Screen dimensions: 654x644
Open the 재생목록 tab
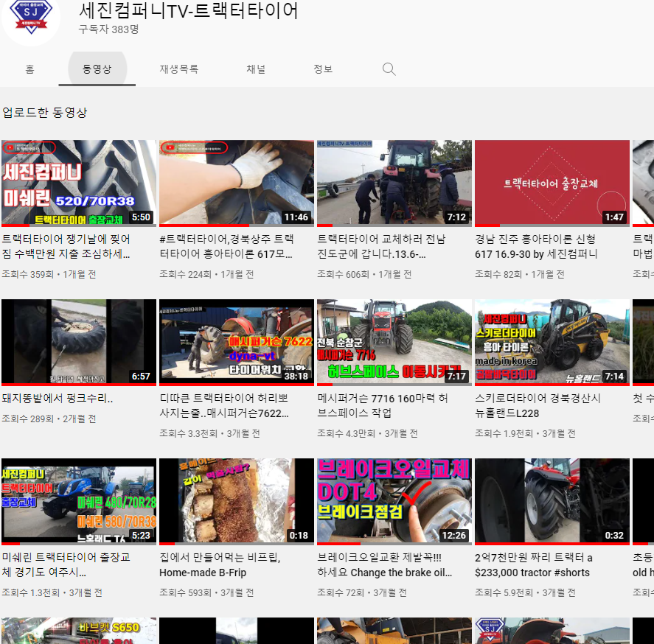click(x=179, y=69)
